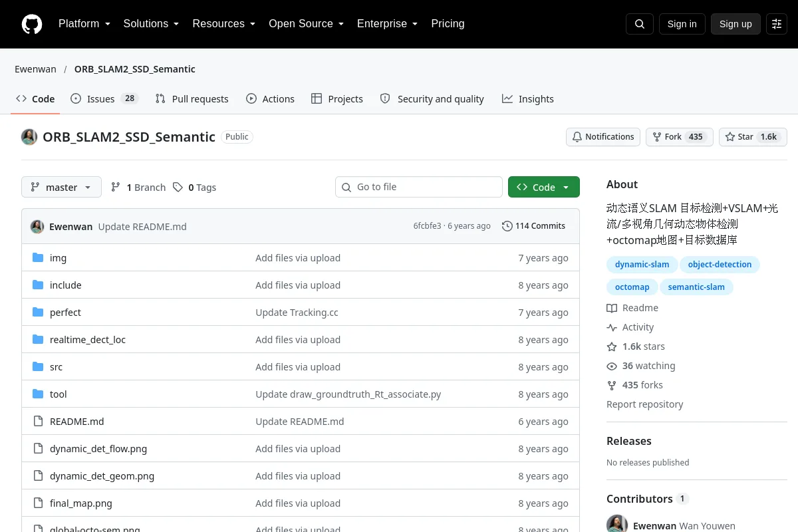Open the Pull requests tab
The width and height of the screenshot is (798, 532).
point(192,99)
